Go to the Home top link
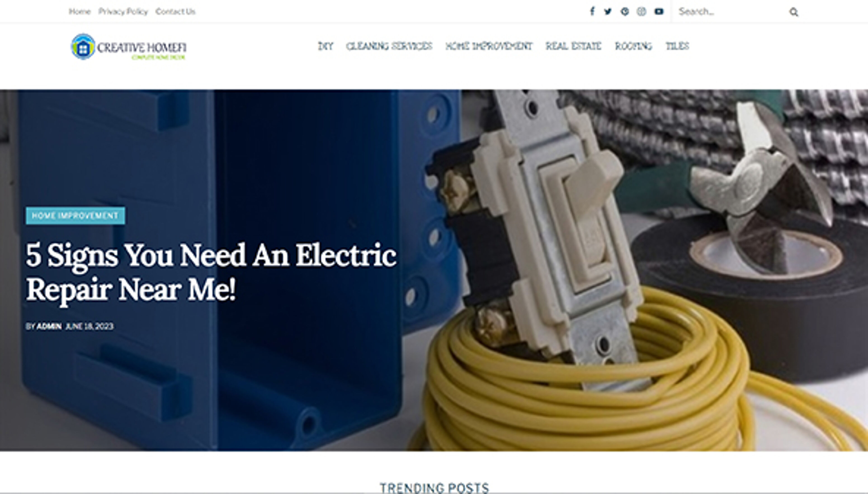 click(x=79, y=12)
